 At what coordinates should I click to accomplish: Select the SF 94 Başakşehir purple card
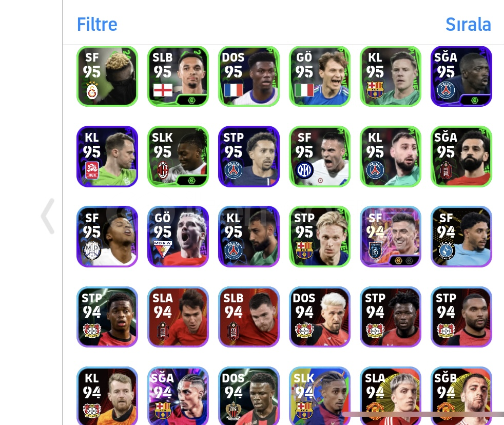(x=391, y=237)
